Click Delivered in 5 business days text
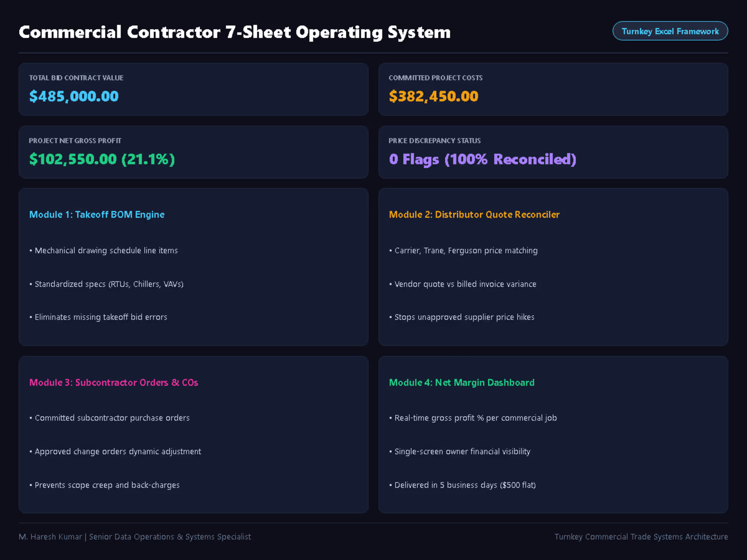This screenshot has width=747, height=560. (446, 485)
